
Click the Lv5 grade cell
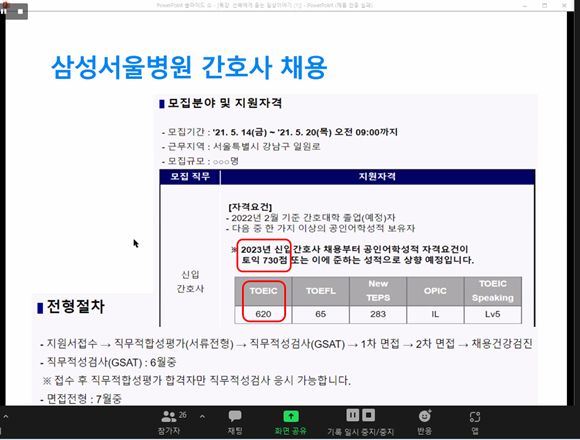click(493, 314)
